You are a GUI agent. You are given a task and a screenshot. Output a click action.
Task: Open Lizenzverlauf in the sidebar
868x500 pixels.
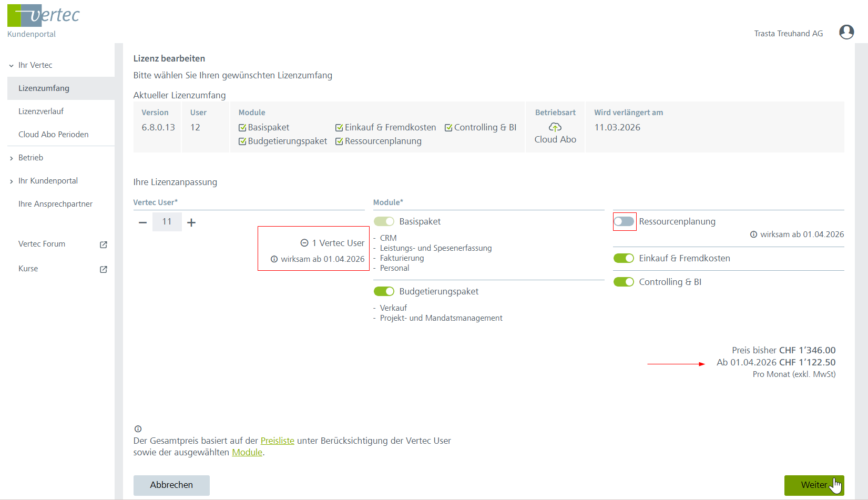click(x=41, y=111)
